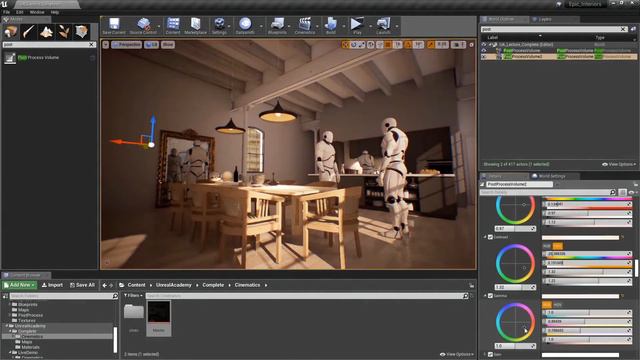Screen dimensions: 640x360
Task: Open World Outliner View Options
Action: (x=619, y=164)
